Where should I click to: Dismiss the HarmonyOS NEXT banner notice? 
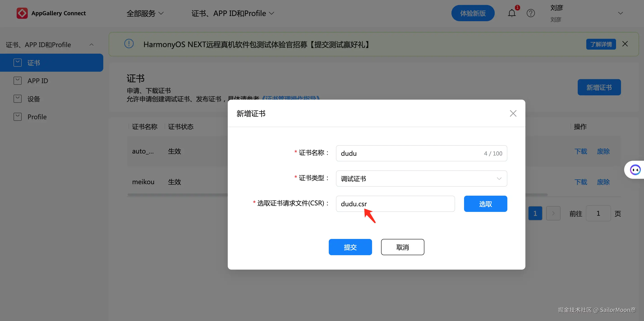(x=625, y=44)
